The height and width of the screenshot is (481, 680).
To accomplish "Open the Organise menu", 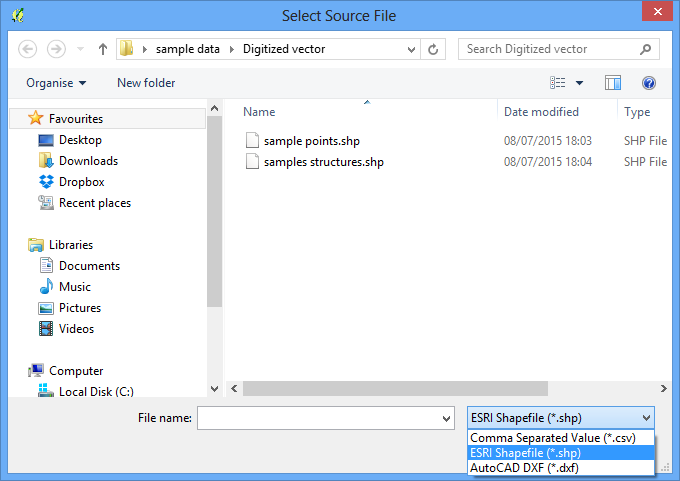I will coord(56,83).
